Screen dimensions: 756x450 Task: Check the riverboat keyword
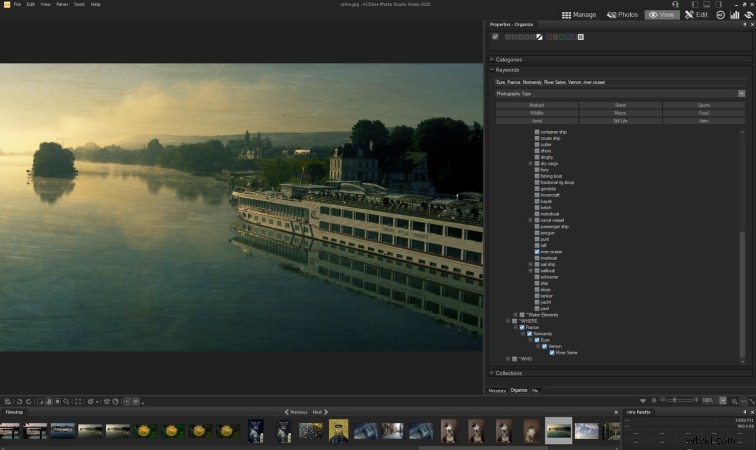[537, 258]
